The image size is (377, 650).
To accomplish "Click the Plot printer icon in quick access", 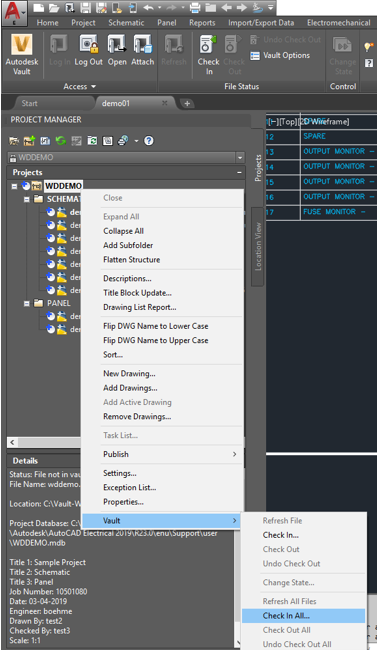I will coord(195,7).
